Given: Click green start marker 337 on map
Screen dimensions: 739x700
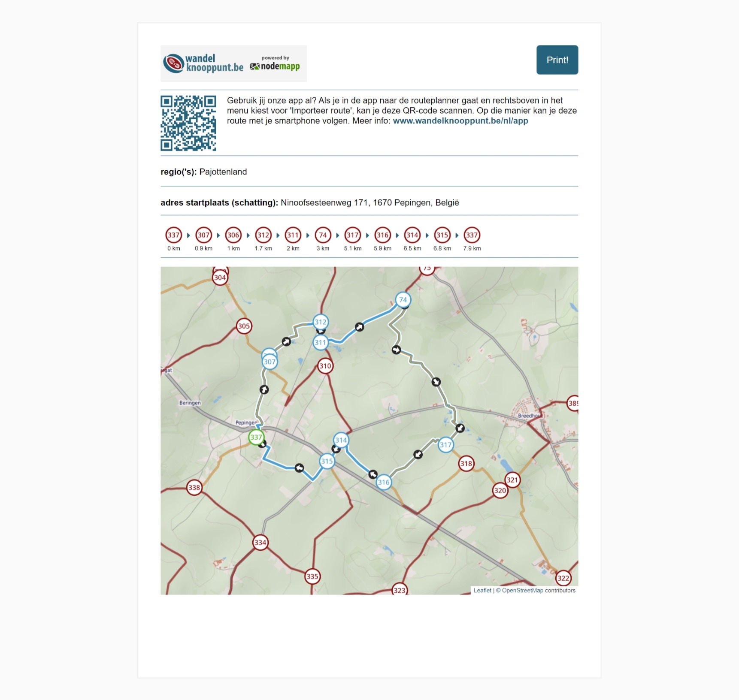Looking at the screenshot, I should click(x=256, y=437).
